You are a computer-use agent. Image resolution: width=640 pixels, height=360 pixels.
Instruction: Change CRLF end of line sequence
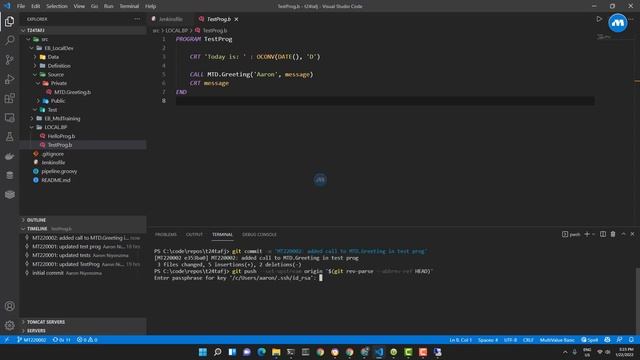point(528,340)
